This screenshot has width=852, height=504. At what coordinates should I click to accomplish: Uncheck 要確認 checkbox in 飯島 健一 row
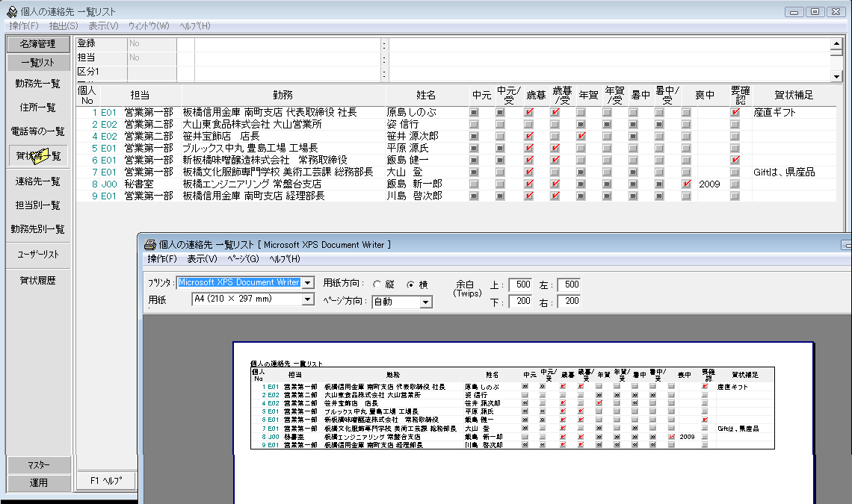[x=735, y=161]
